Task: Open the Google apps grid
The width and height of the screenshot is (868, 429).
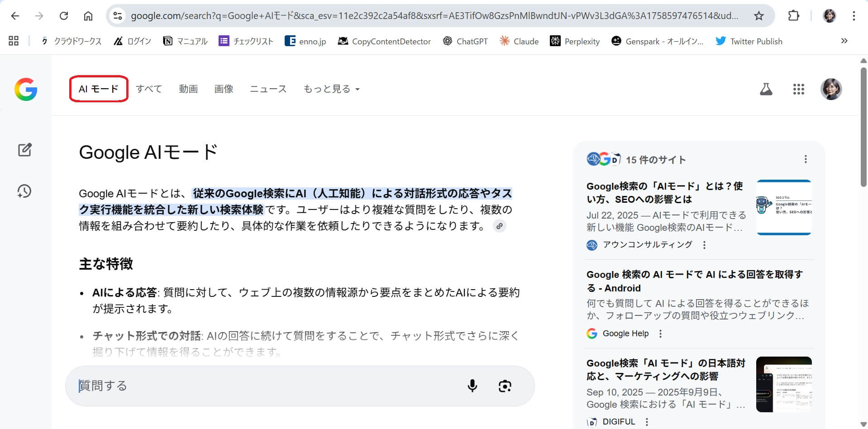Action: 798,89
